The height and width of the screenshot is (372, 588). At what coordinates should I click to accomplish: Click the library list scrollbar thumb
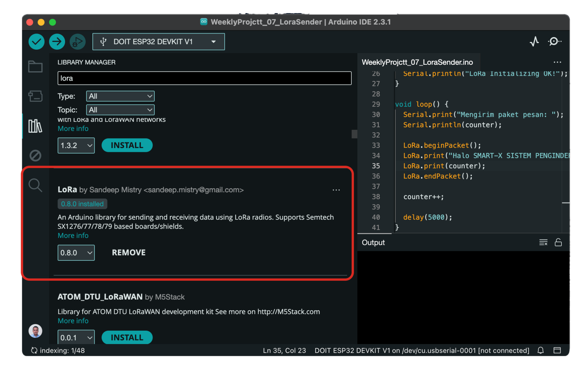click(354, 134)
